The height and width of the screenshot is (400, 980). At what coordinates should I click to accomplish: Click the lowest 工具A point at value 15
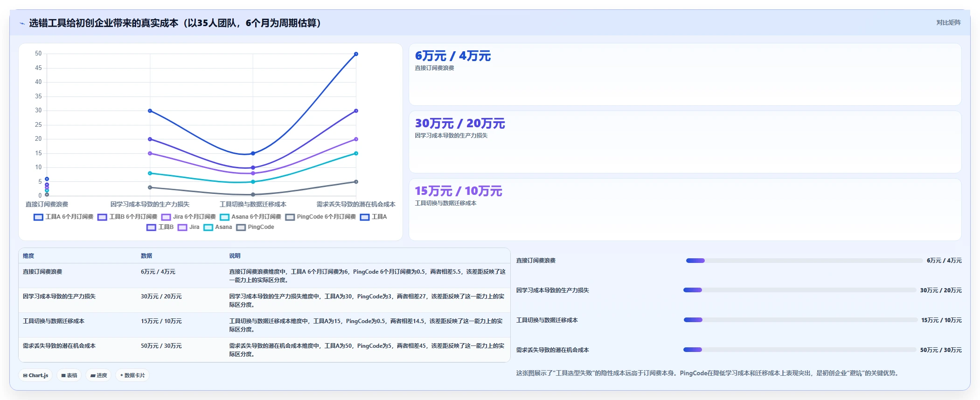[x=253, y=153]
